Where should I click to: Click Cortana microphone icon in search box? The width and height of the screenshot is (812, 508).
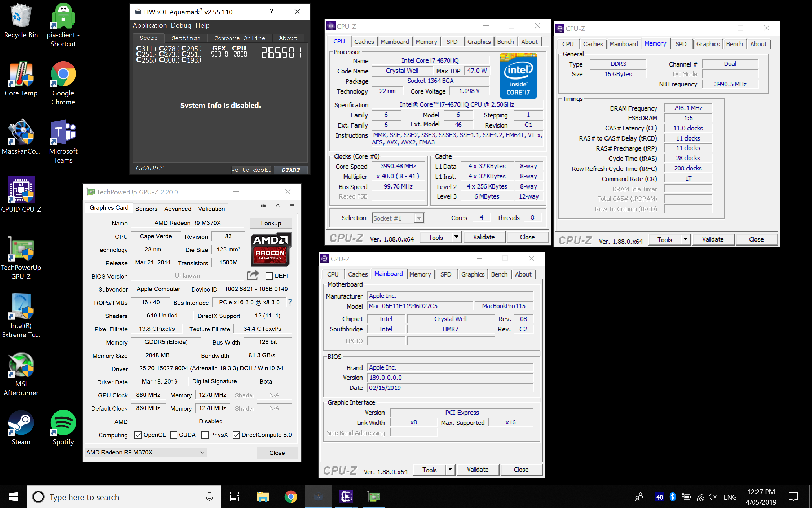click(x=209, y=497)
